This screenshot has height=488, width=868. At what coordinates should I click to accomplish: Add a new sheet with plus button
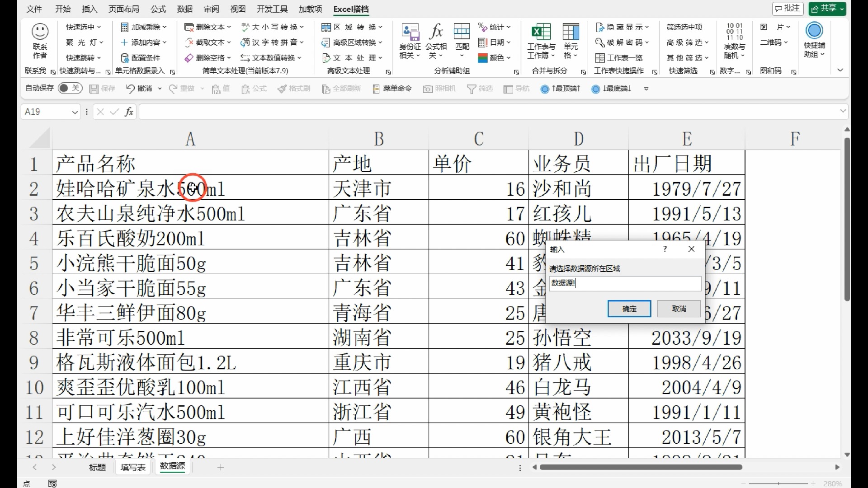[221, 467]
